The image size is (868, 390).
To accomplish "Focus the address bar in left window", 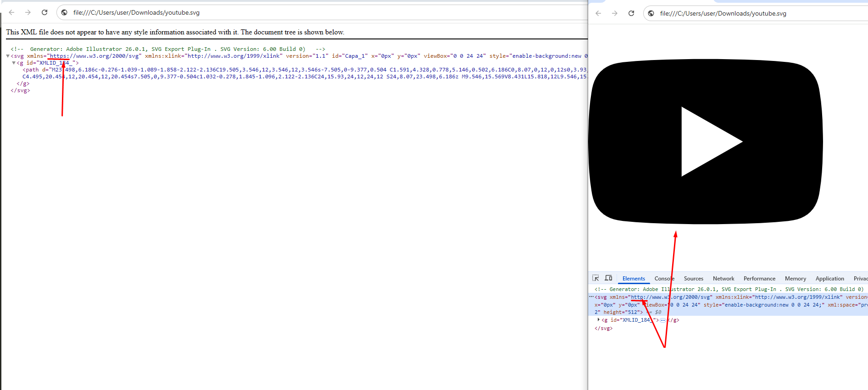I will 321,12.
